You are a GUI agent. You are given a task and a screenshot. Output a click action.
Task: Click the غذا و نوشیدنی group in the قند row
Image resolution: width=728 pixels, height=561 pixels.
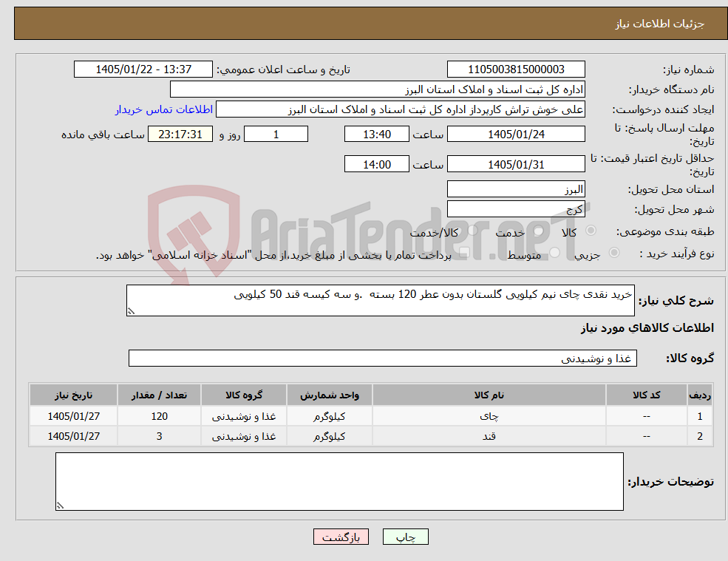click(244, 436)
